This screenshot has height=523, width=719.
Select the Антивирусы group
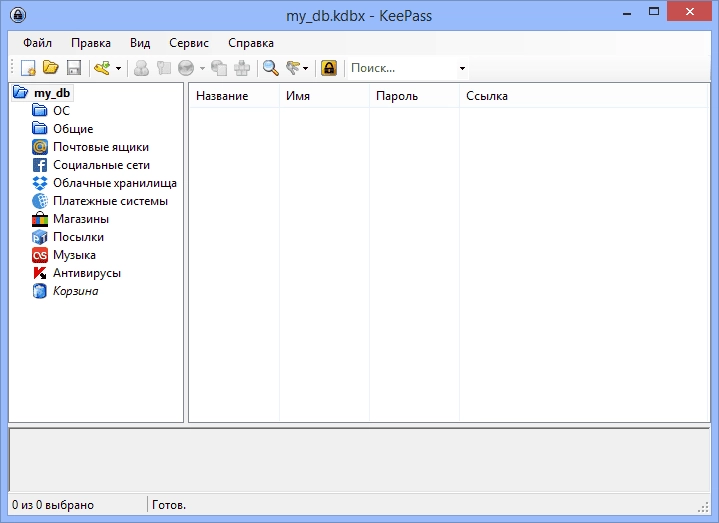click(87, 273)
